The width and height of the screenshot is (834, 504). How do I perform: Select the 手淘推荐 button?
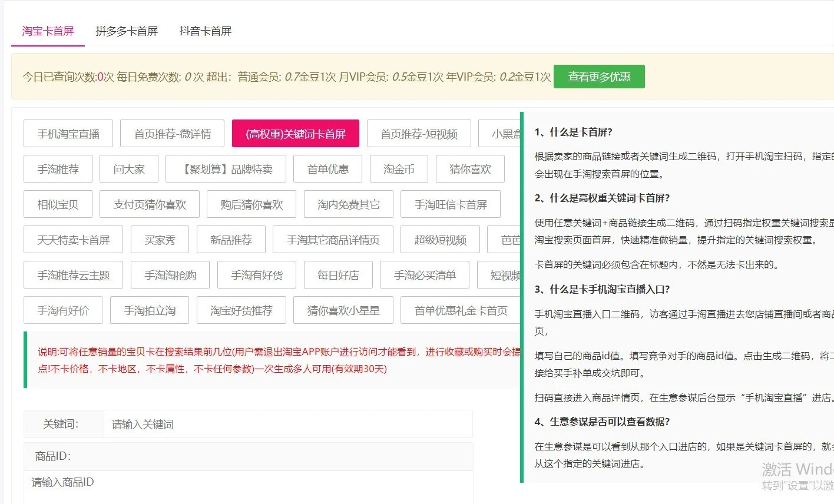coord(58,169)
